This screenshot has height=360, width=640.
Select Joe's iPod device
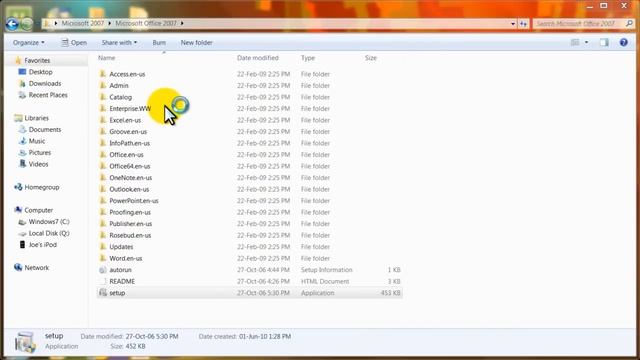tap(42, 245)
